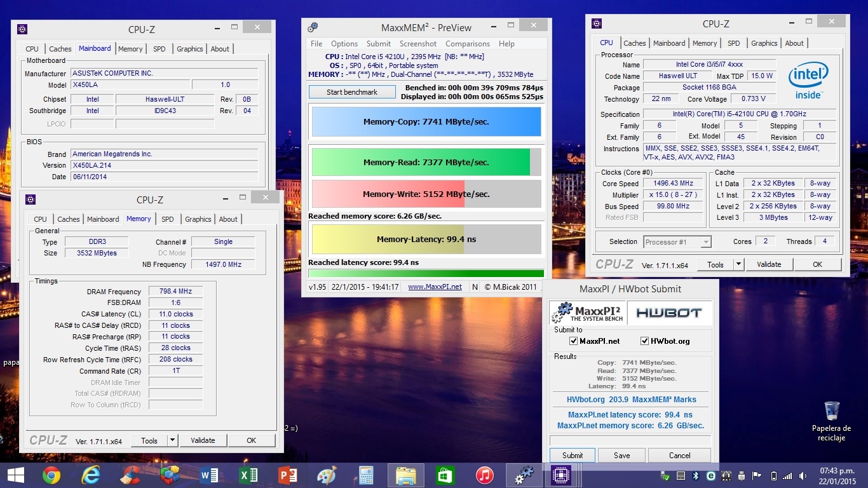Open PowerPoint from the taskbar
Screen dimensions: 868x488
288,475
